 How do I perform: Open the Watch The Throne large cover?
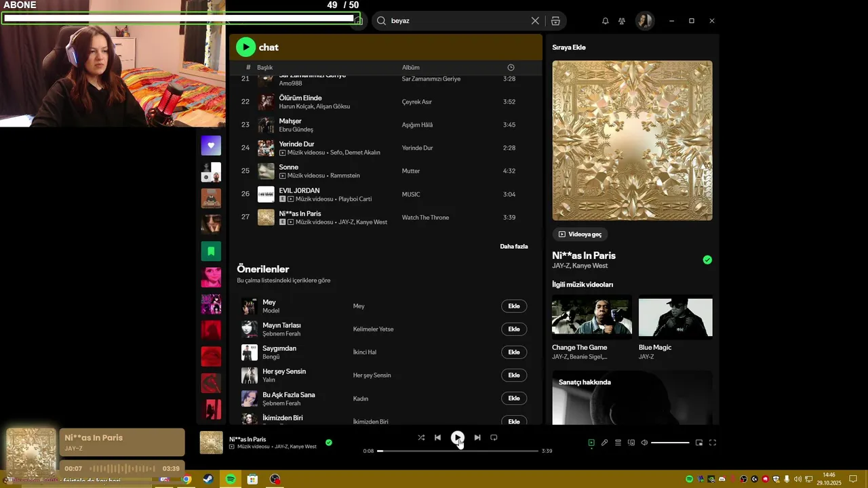(632, 140)
